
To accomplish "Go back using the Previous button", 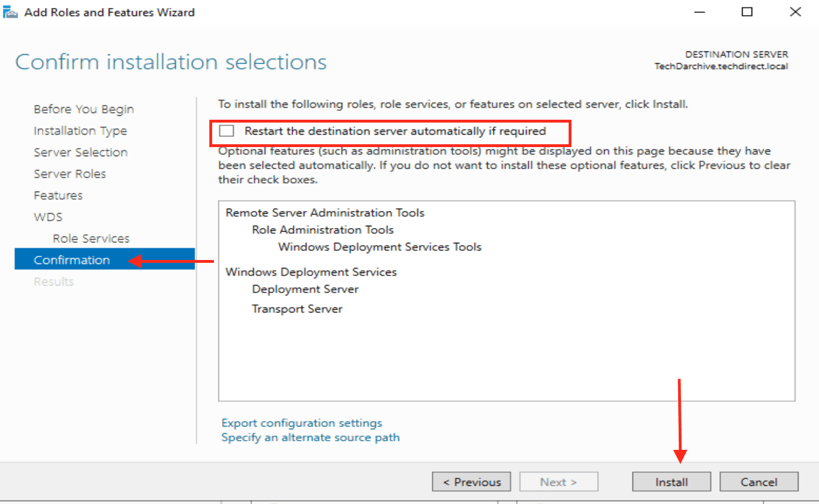I will coord(471,482).
